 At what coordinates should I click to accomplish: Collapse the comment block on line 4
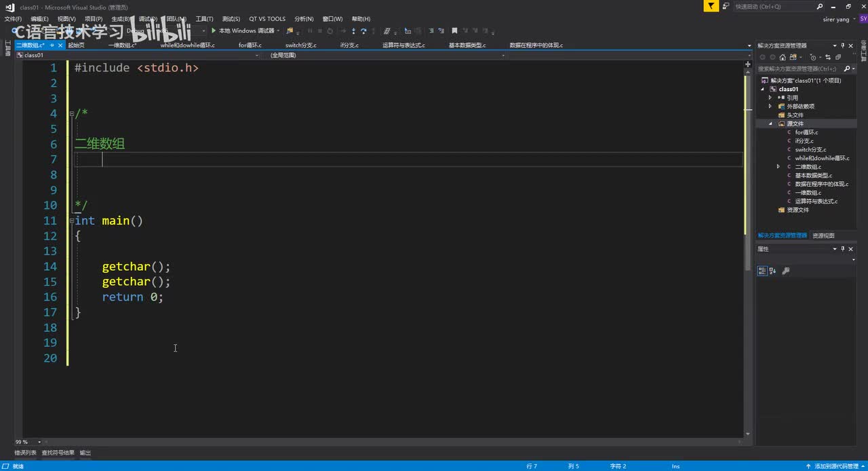click(72, 114)
